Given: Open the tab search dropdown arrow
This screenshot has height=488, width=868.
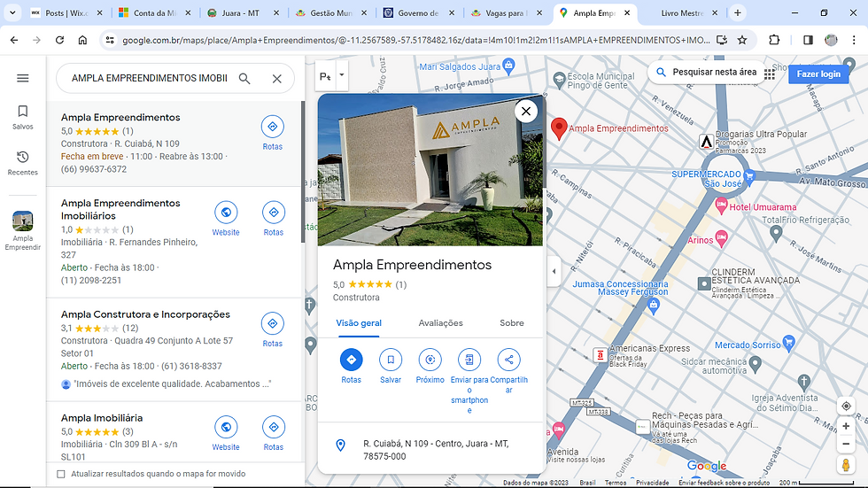Looking at the screenshot, I should pos(12,12).
